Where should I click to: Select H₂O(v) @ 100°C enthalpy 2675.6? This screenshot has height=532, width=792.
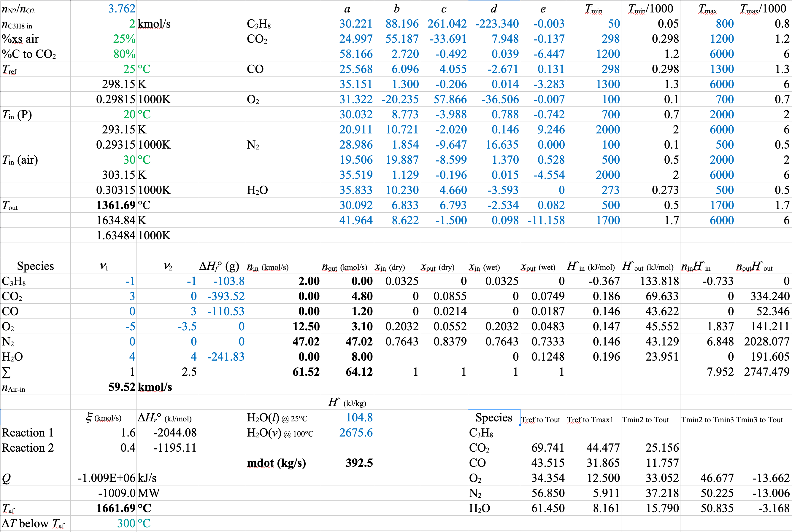pyautogui.click(x=356, y=433)
